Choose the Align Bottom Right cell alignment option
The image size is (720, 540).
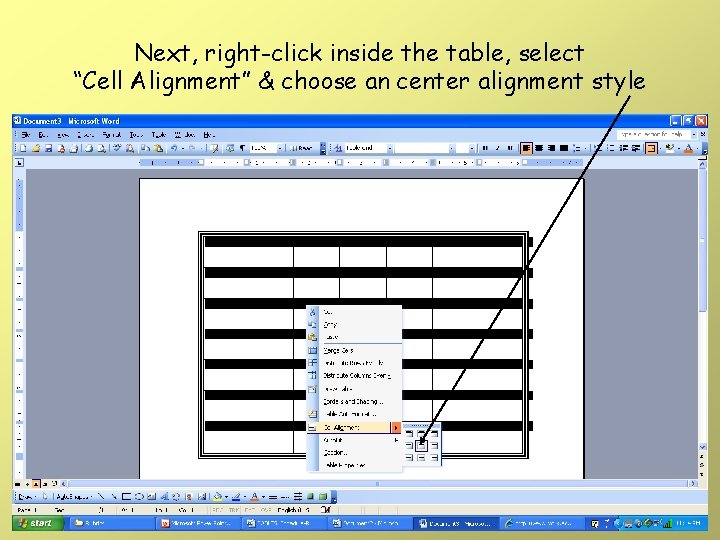[x=434, y=458]
